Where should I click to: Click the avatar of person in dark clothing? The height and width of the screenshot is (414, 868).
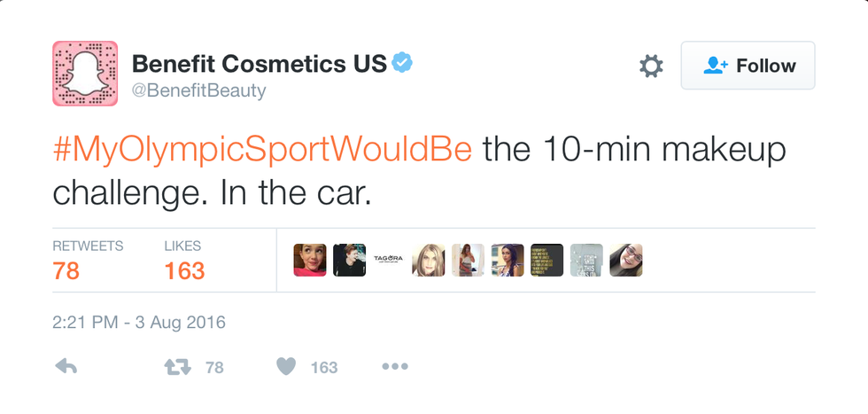[x=349, y=260]
